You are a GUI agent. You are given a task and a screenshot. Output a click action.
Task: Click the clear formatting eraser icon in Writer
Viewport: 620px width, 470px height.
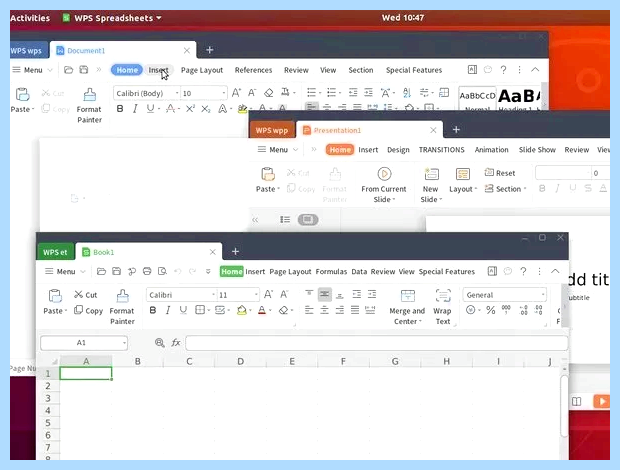pos(268,93)
